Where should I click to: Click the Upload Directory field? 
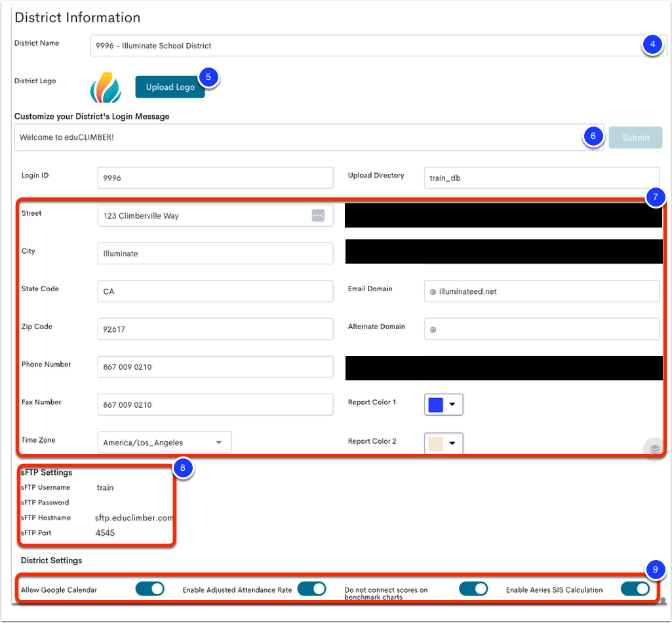coord(542,178)
